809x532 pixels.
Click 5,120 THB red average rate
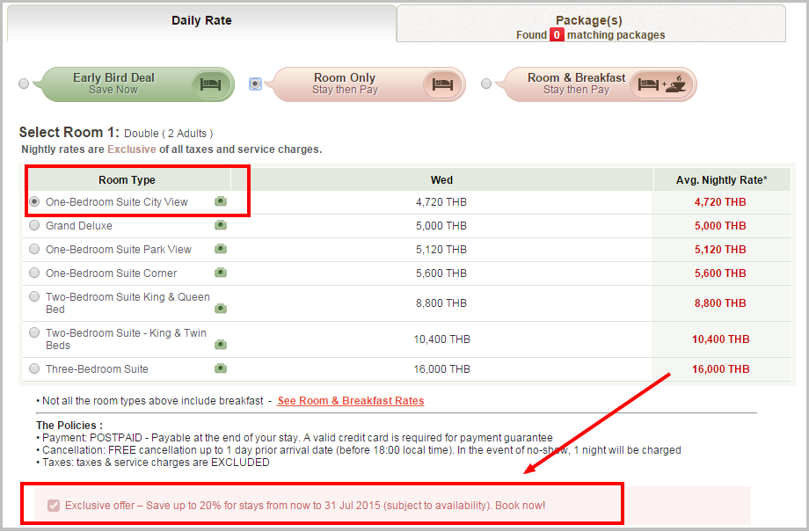pos(720,249)
